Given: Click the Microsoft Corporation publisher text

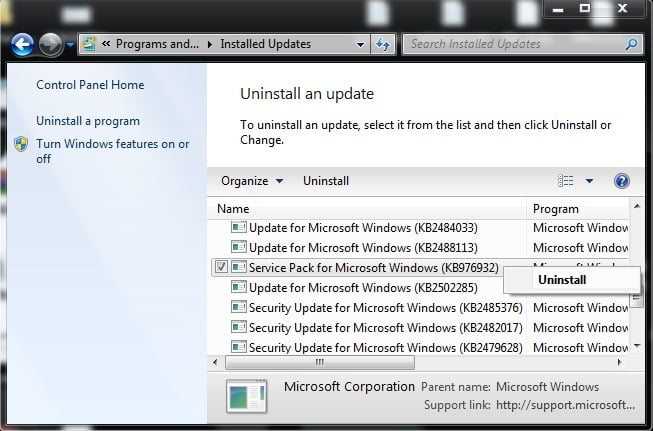Looking at the screenshot, I should [349, 387].
